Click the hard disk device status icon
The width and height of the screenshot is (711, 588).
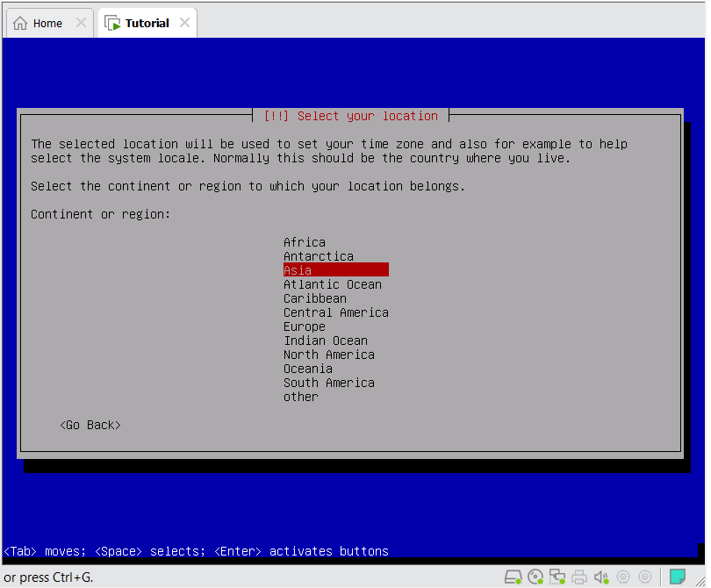point(513,577)
